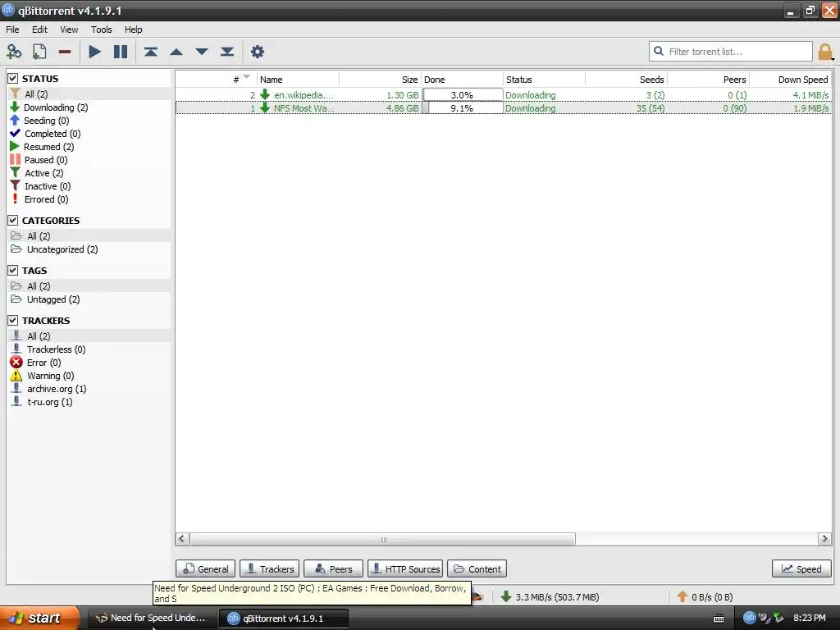Viewport: 840px width, 630px height.
Task: Select the Errored (0) status filter
Action: [46, 199]
